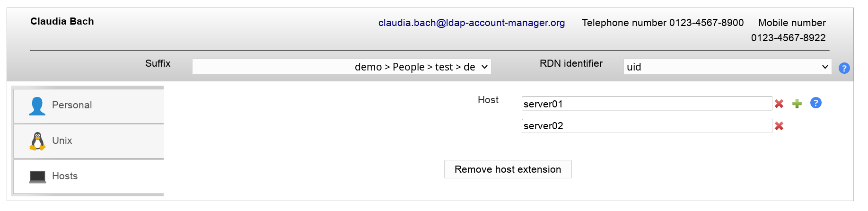Click the telephone number 0123-4567-8900
868x211 pixels.
click(x=706, y=23)
